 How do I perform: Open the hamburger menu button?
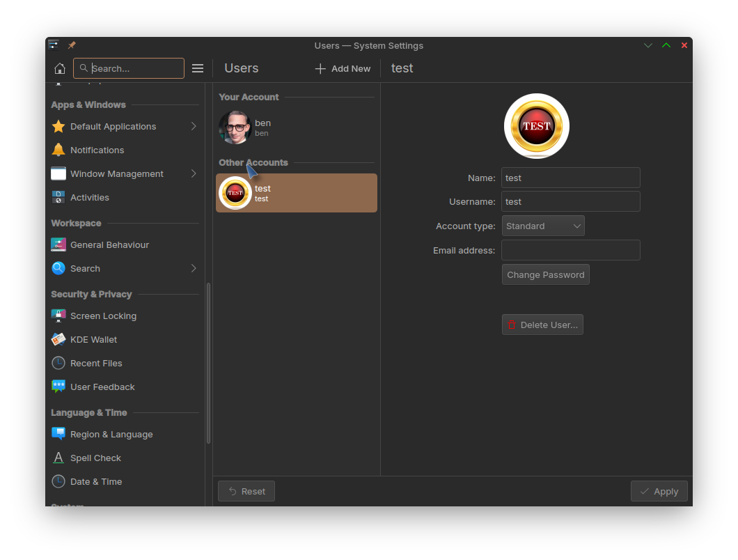click(198, 69)
